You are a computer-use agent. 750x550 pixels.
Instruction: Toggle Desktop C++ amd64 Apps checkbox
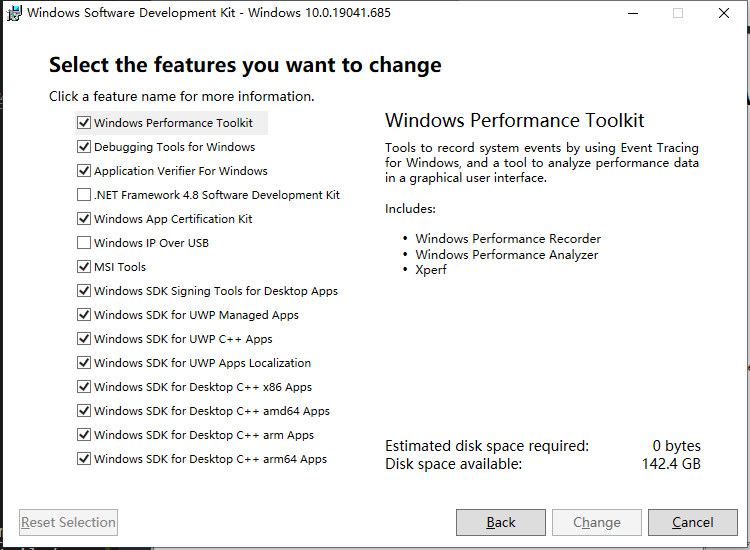pos(84,411)
